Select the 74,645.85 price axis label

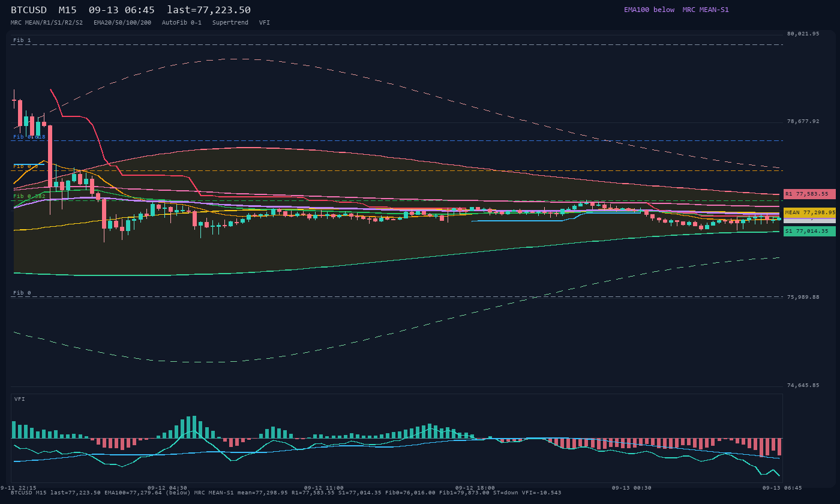[803, 385]
